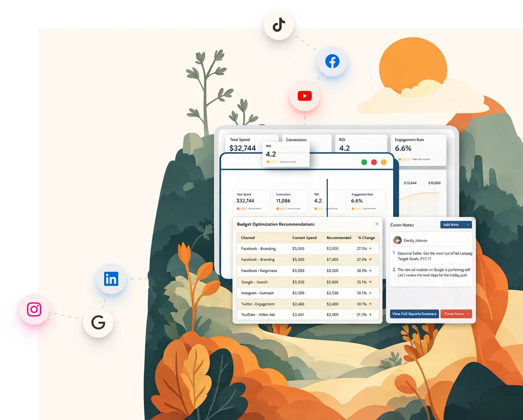Click the LinkedIn logo icon

pos(111,279)
